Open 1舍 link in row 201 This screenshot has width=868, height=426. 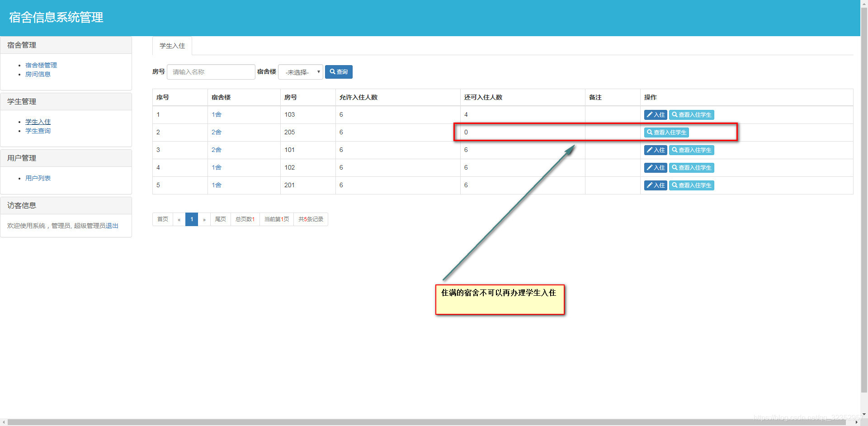click(217, 185)
